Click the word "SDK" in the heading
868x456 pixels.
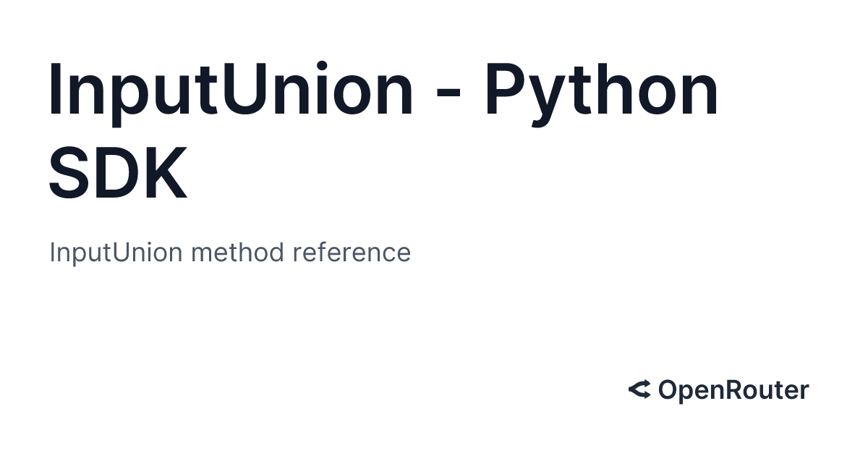click(x=118, y=172)
